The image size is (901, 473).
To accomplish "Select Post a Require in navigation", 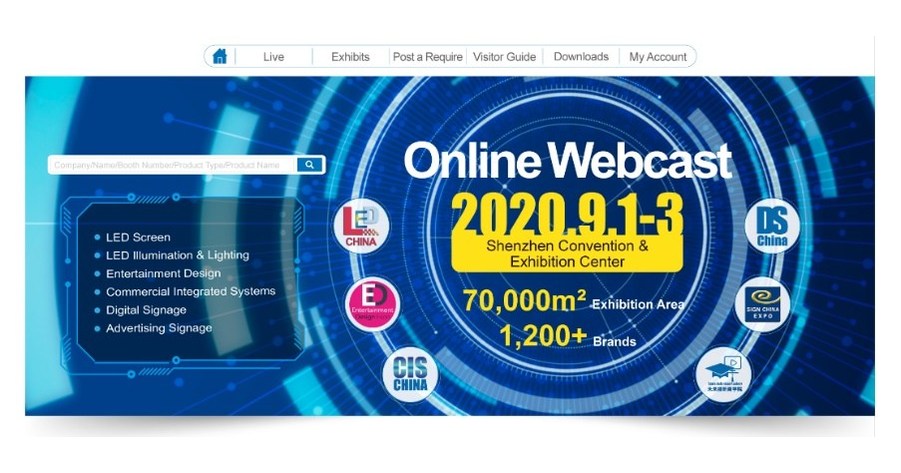I will 427,57.
